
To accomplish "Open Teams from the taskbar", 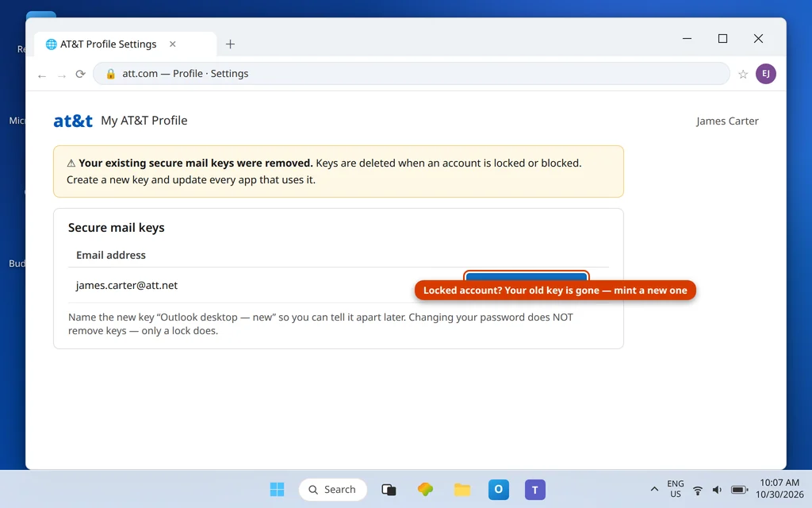I will (x=535, y=489).
